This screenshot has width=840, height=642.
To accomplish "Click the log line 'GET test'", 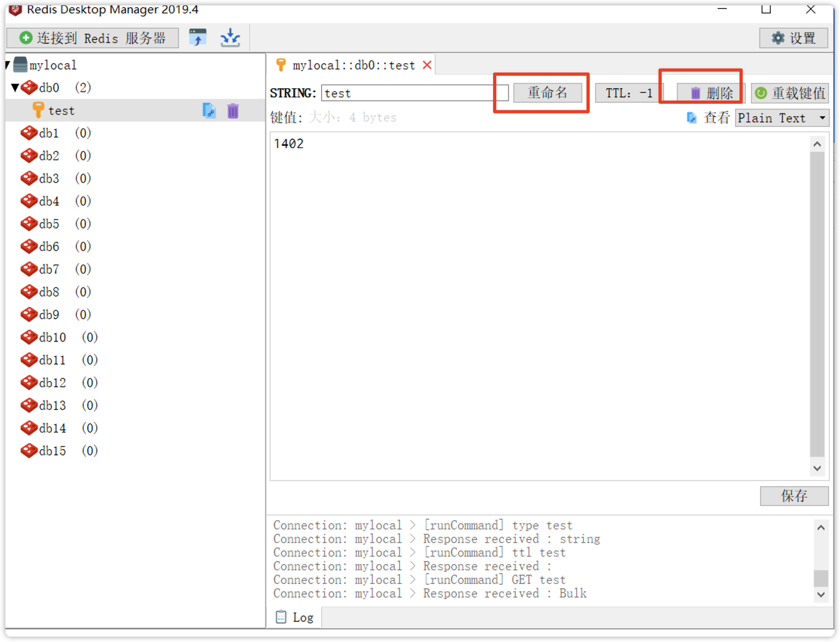I will point(419,580).
